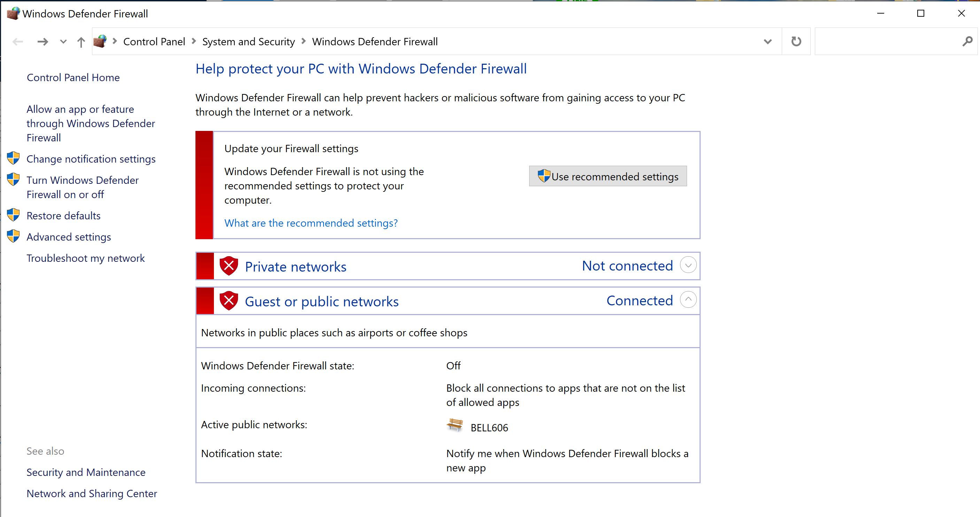This screenshot has width=980, height=517.
Task: Open the recent locations dropdown arrow
Action: pyautogui.click(x=63, y=41)
